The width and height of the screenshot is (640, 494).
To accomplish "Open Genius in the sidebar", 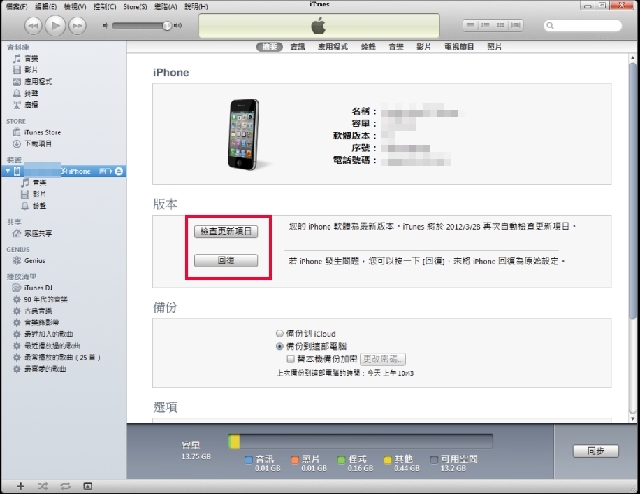I will click(29, 260).
